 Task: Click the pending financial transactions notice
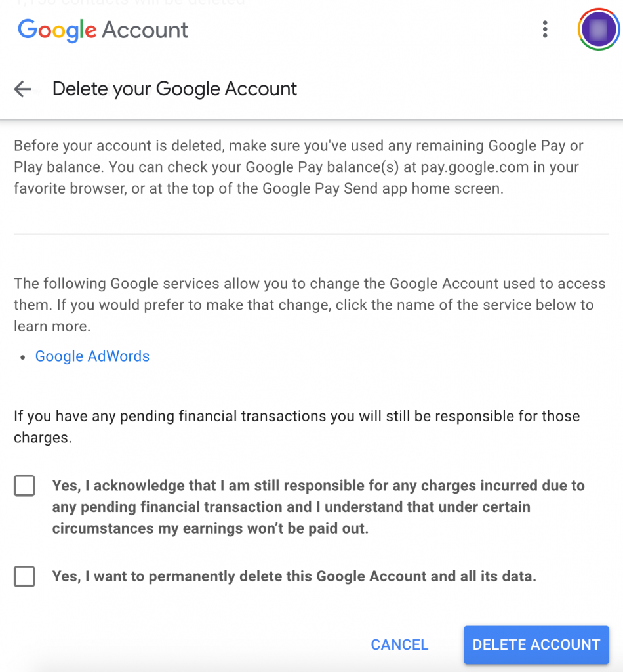click(x=296, y=427)
